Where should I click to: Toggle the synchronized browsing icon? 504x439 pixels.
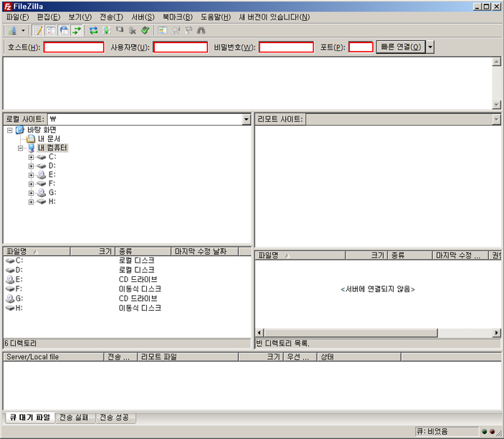pyautogui.click(x=189, y=30)
